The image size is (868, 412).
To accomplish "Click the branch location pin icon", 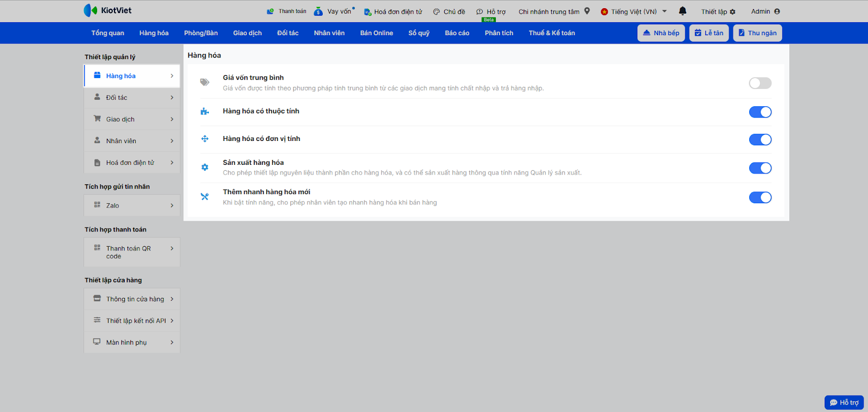I will click(x=587, y=11).
